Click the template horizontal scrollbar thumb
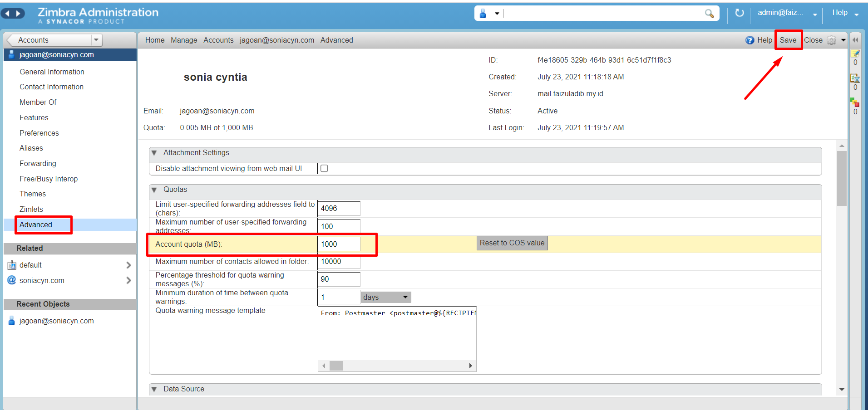Viewport: 868px width, 410px height. (336, 366)
